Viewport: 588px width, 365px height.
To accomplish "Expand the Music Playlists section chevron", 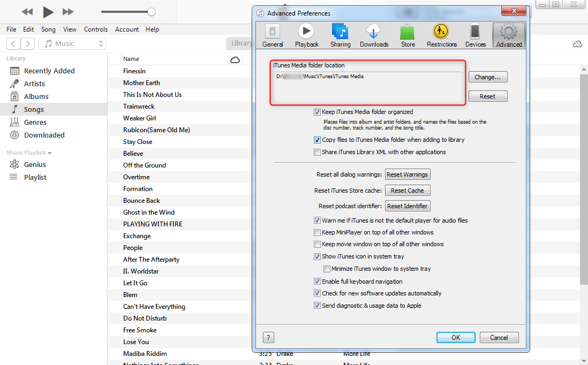I will (x=50, y=153).
